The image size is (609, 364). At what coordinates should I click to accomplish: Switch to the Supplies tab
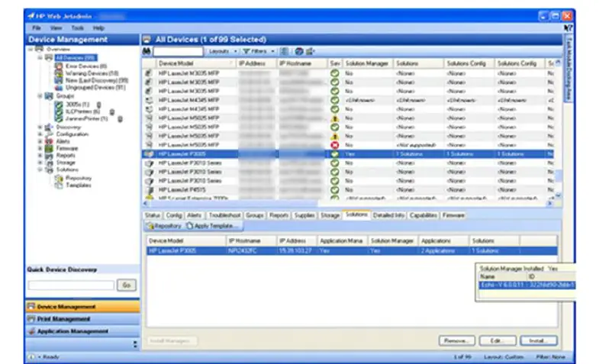[x=304, y=215]
